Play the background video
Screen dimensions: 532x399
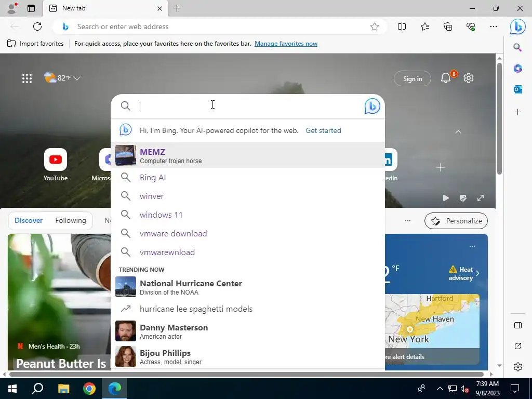click(446, 198)
